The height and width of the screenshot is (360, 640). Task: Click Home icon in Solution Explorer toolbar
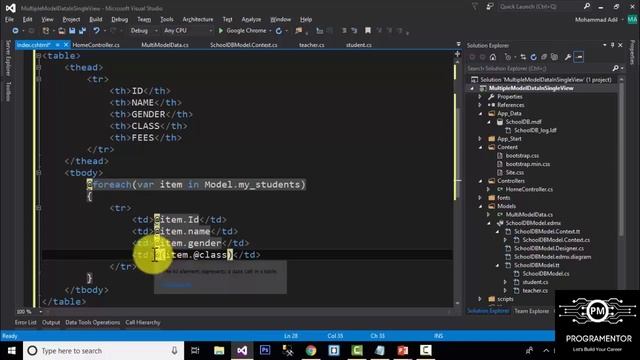(493, 57)
